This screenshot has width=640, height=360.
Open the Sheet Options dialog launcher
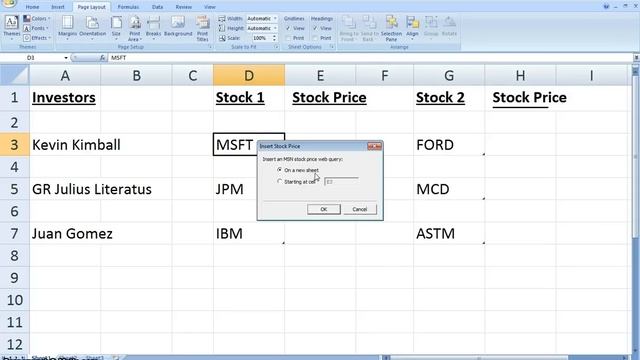(332, 47)
